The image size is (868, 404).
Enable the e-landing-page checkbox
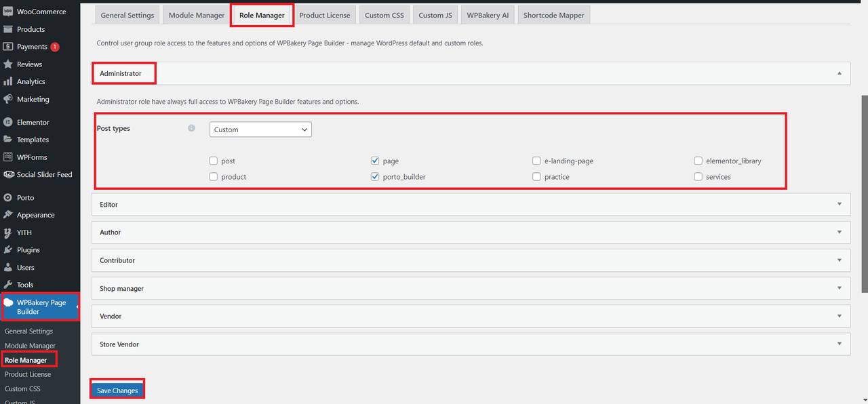[537, 161]
